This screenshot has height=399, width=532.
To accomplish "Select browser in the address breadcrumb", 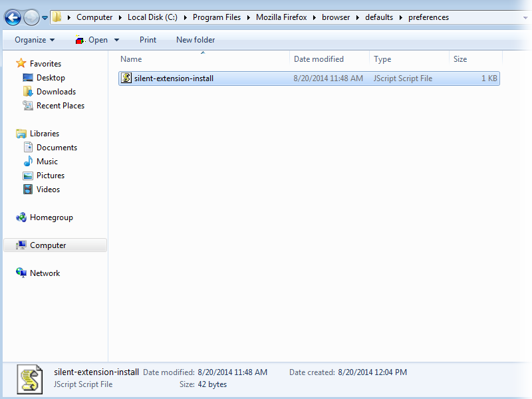I will 336,17.
